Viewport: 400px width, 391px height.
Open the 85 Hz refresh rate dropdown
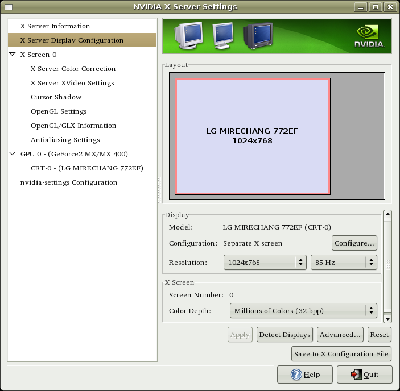click(x=344, y=262)
